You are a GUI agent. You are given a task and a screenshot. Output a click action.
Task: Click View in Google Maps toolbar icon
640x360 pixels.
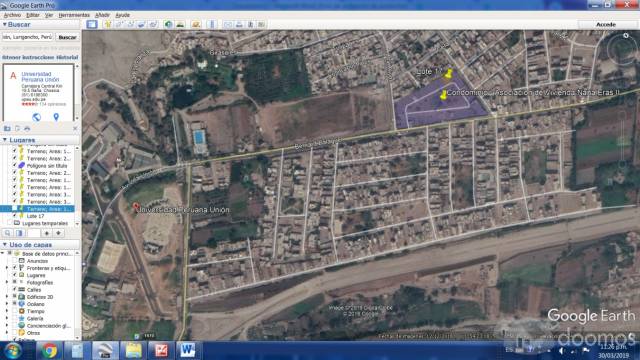[261, 24]
